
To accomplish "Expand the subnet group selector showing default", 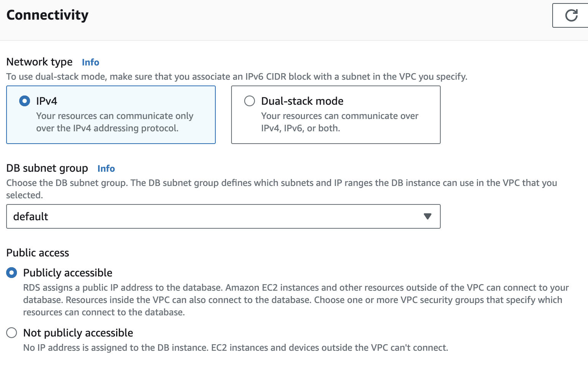I will (223, 216).
